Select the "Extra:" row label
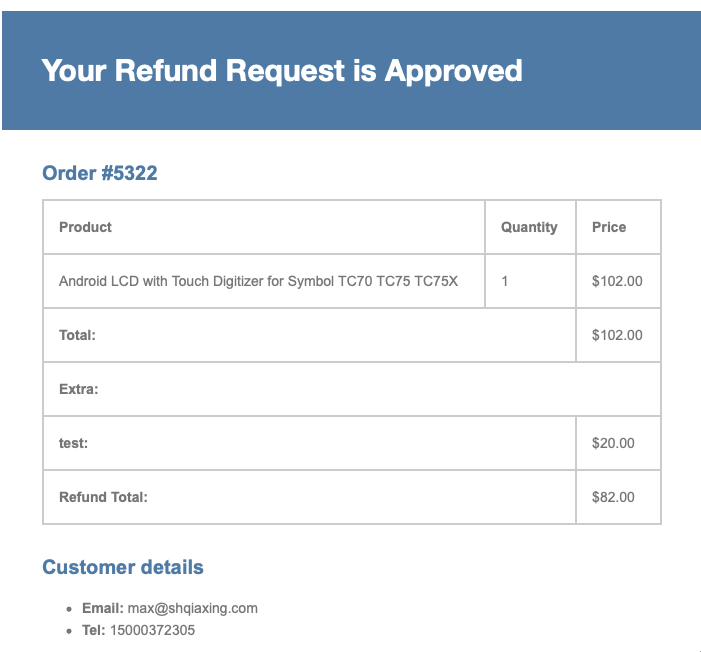701x652 pixels. [x=78, y=389]
